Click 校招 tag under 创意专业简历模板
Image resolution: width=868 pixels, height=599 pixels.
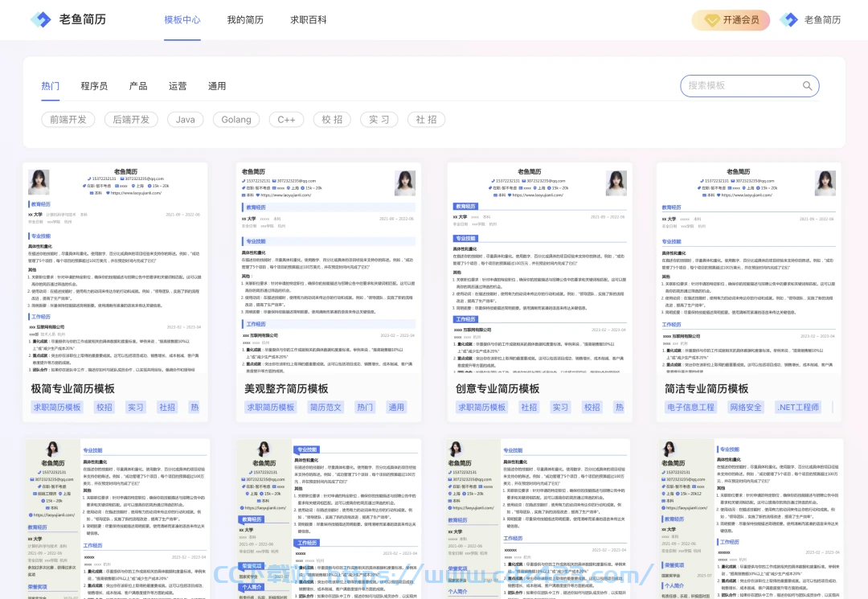point(592,408)
